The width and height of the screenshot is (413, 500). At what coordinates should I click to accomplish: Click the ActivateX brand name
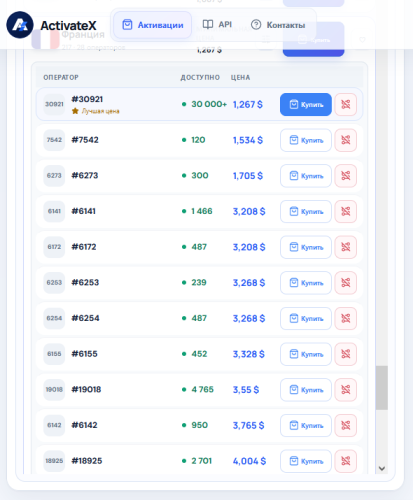68,25
